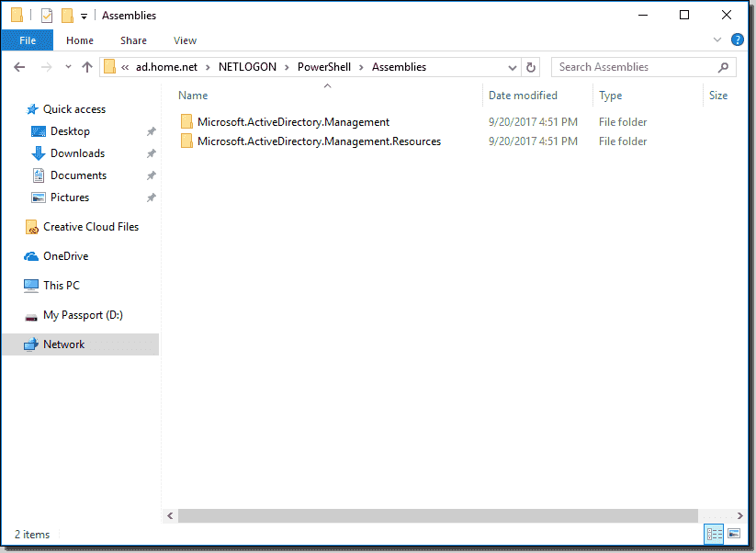Open the Share ribbon tab

(133, 40)
